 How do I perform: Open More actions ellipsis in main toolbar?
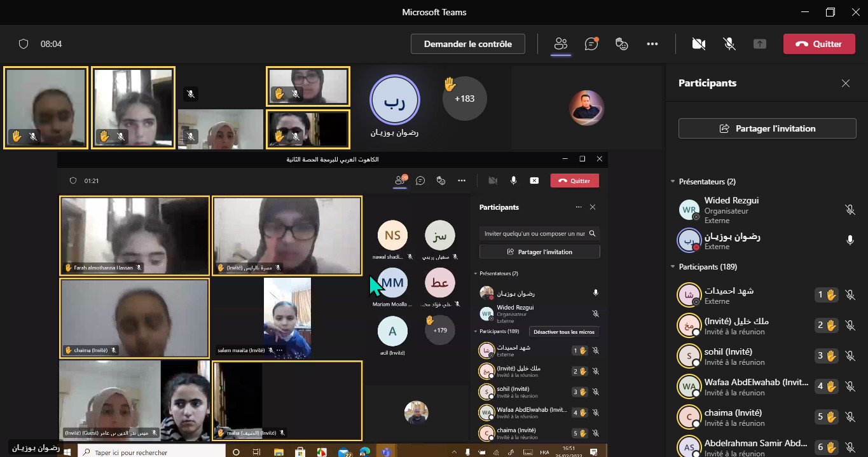pyautogui.click(x=652, y=44)
